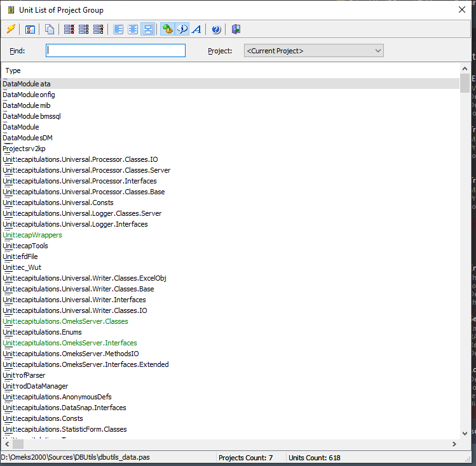Toggle the highlighted justify-align button
Screen dimensions: 476x466
tap(147, 29)
